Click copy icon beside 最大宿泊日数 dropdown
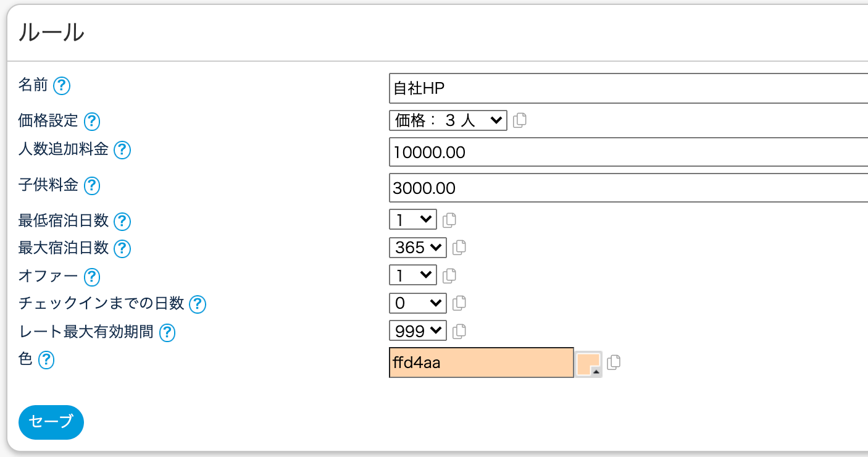Image resolution: width=868 pixels, height=457 pixels. click(x=459, y=248)
